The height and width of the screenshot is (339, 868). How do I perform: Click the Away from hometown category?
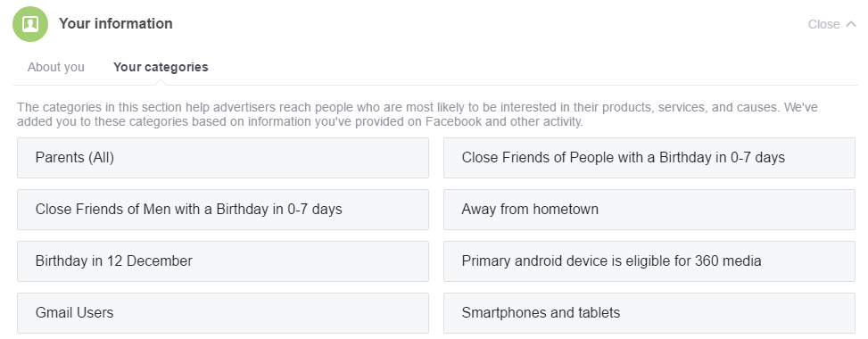pos(649,210)
